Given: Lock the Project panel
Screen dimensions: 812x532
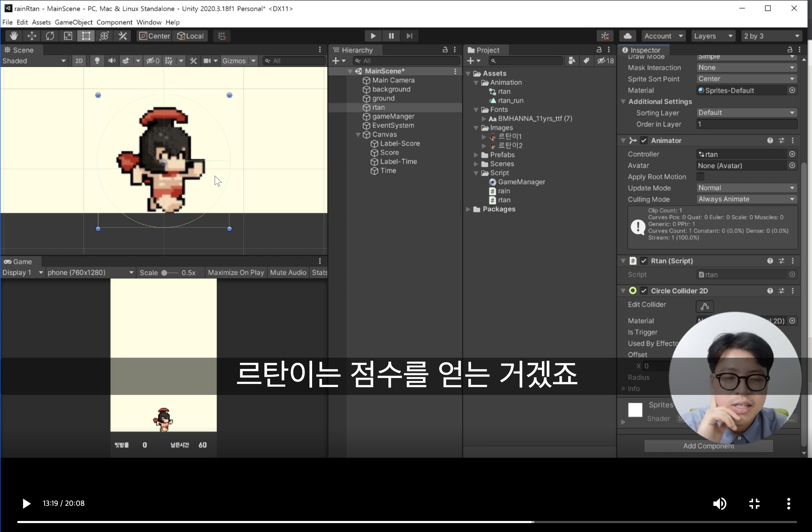Looking at the screenshot, I should tap(599, 50).
